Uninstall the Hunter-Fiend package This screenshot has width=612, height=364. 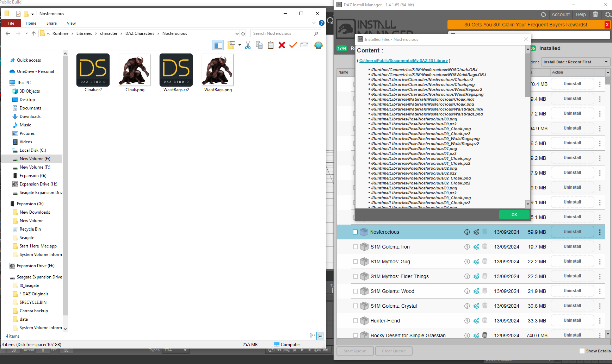[572, 320]
